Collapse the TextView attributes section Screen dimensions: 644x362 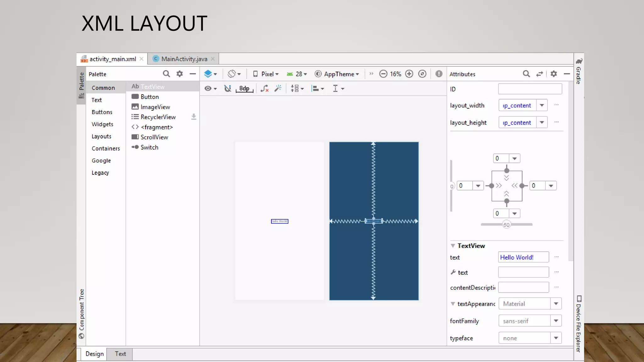[453, 246]
